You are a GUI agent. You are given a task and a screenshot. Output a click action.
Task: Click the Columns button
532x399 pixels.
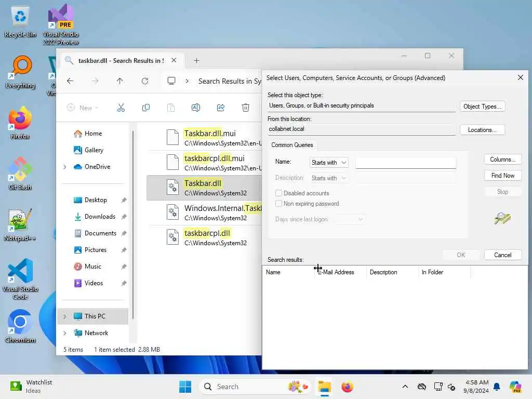(x=503, y=159)
